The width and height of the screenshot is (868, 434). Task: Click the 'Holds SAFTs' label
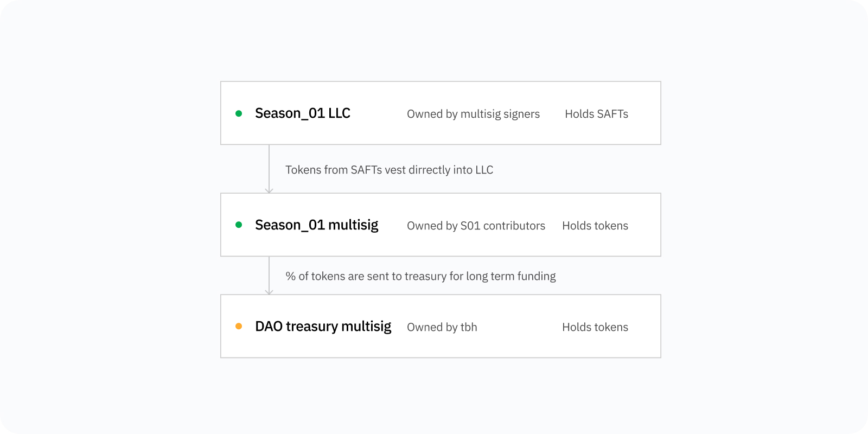[x=597, y=114]
